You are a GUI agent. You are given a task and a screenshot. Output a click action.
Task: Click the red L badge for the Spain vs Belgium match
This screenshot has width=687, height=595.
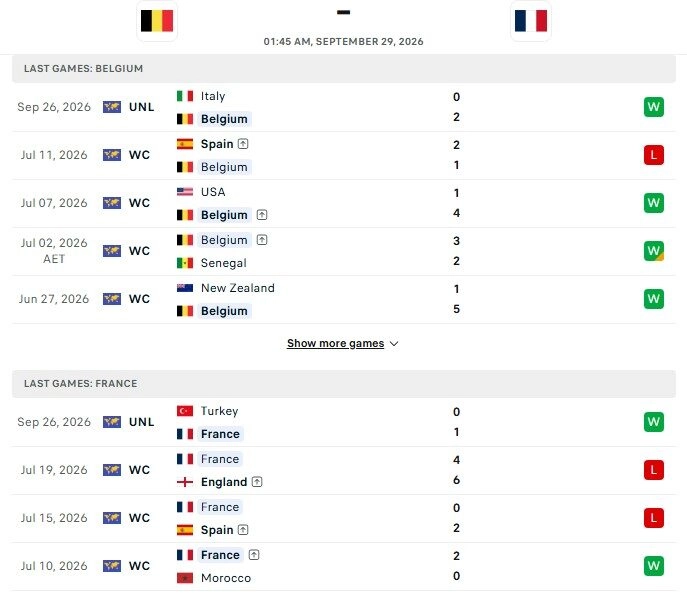click(x=654, y=155)
